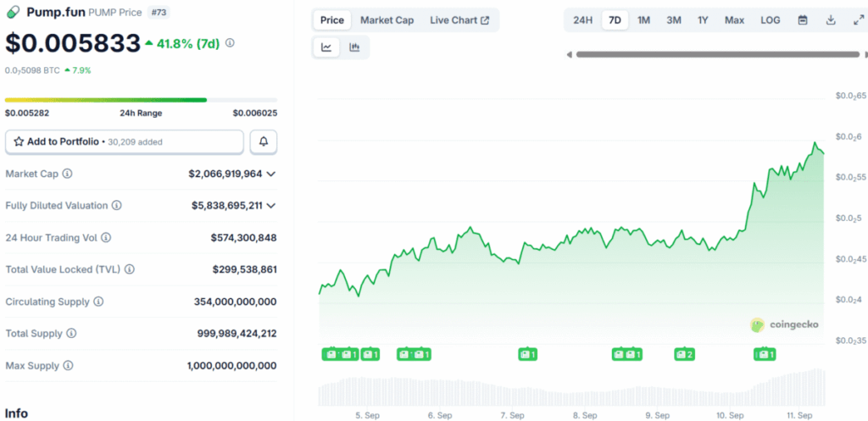Click the $299,538,861 TVL value
The width and height of the screenshot is (868, 421).
click(x=245, y=269)
